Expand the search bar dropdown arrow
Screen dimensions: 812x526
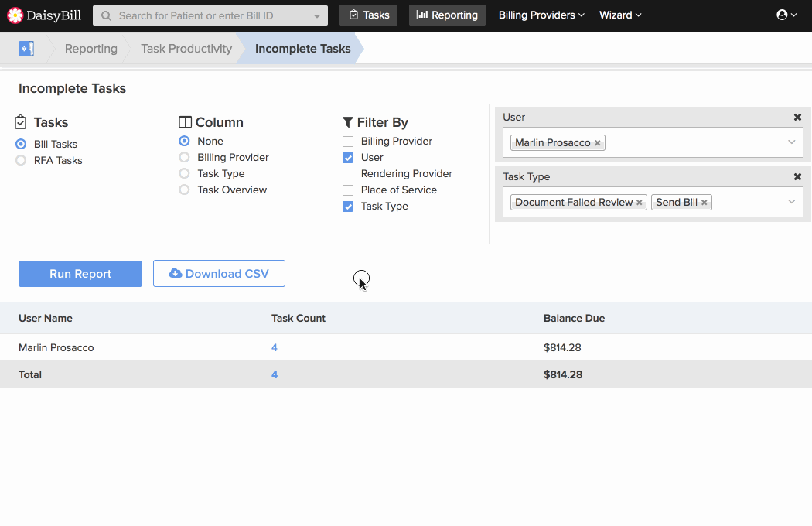[317, 16]
